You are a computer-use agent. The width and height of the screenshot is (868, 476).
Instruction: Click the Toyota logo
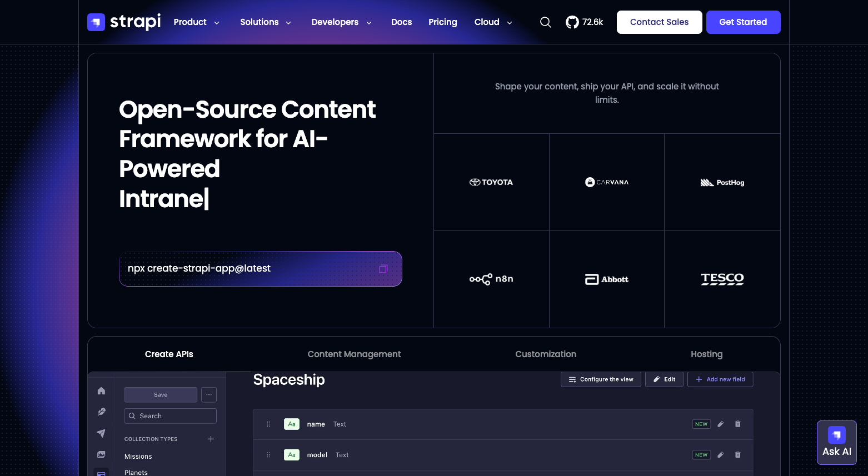tap(491, 182)
